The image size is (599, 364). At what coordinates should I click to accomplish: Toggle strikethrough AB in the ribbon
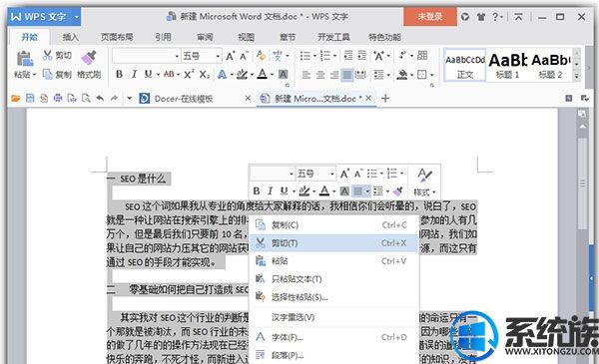169,74
